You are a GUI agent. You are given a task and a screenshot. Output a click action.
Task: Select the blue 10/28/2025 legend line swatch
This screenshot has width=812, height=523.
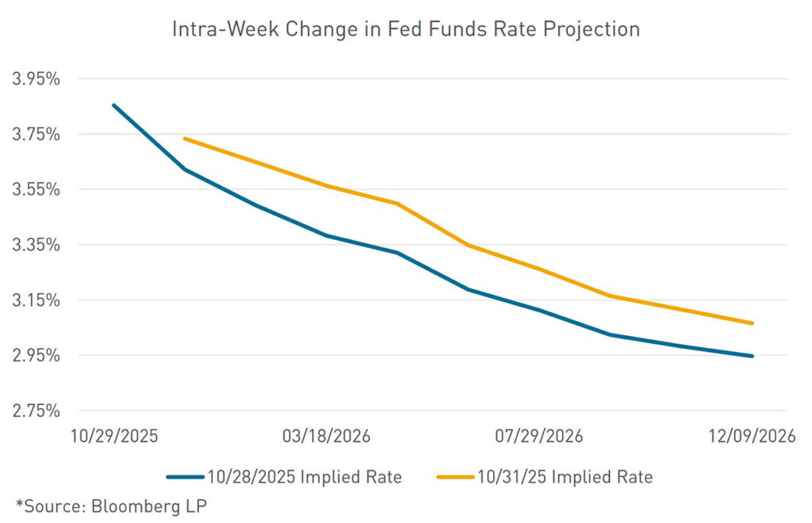coord(186,477)
